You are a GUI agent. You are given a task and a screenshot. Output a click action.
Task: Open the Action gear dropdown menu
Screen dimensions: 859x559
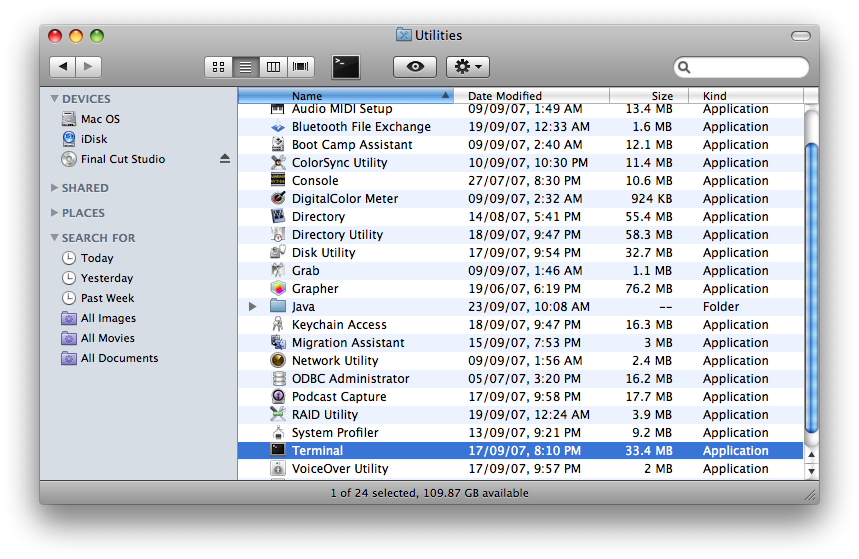[467, 67]
